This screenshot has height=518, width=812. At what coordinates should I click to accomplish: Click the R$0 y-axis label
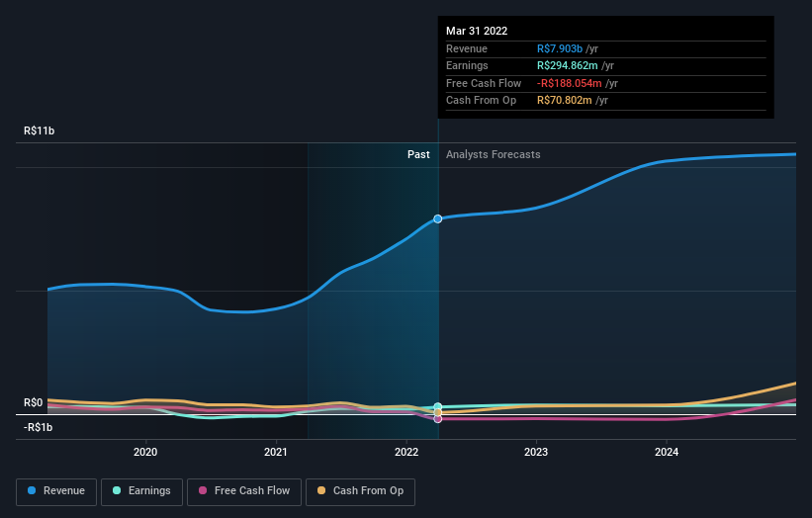[x=34, y=402]
